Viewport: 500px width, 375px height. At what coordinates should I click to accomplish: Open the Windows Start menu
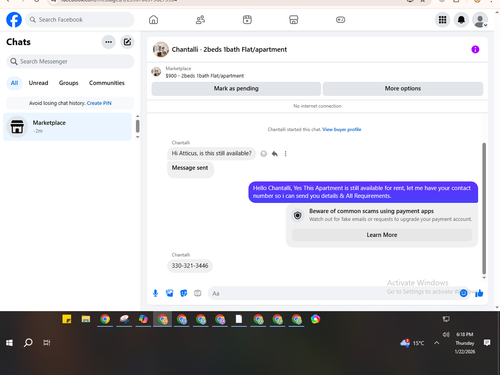9,343
